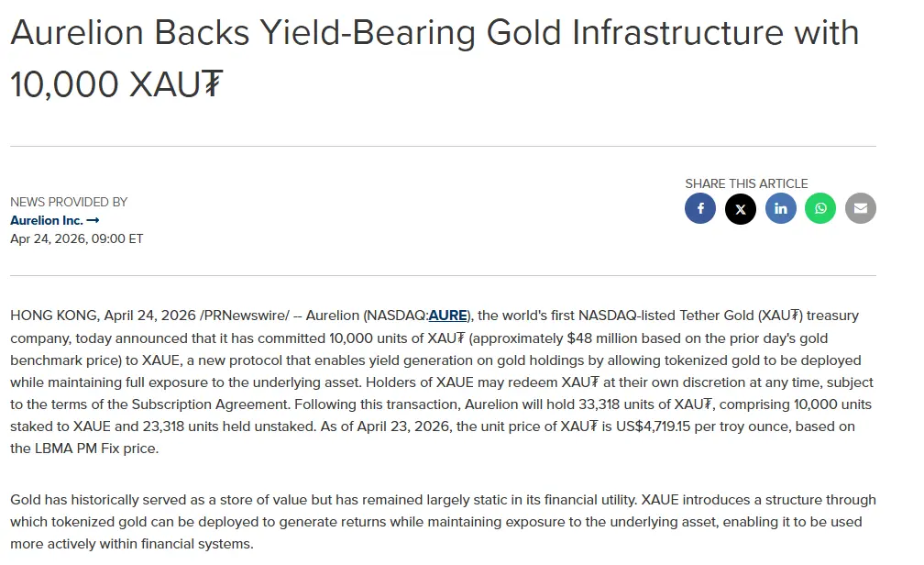This screenshot has width=924, height=565.
Task: Share the article through WhatsApp
Action: point(820,208)
